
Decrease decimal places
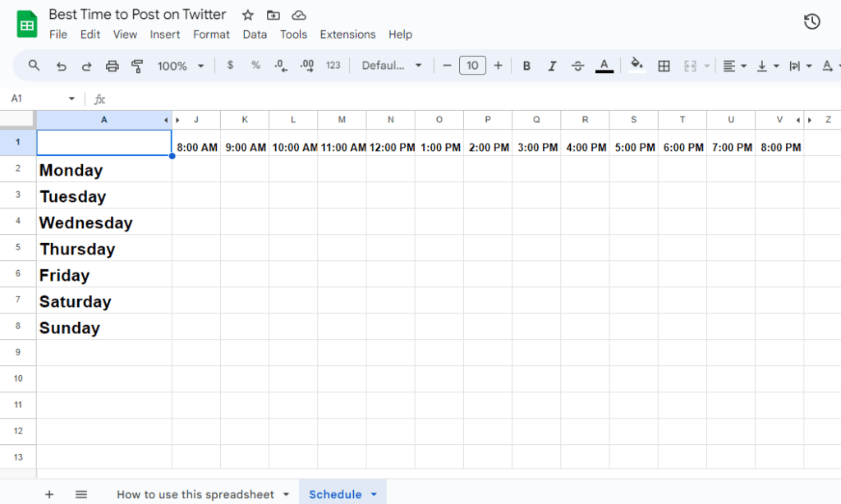(281, 65)
